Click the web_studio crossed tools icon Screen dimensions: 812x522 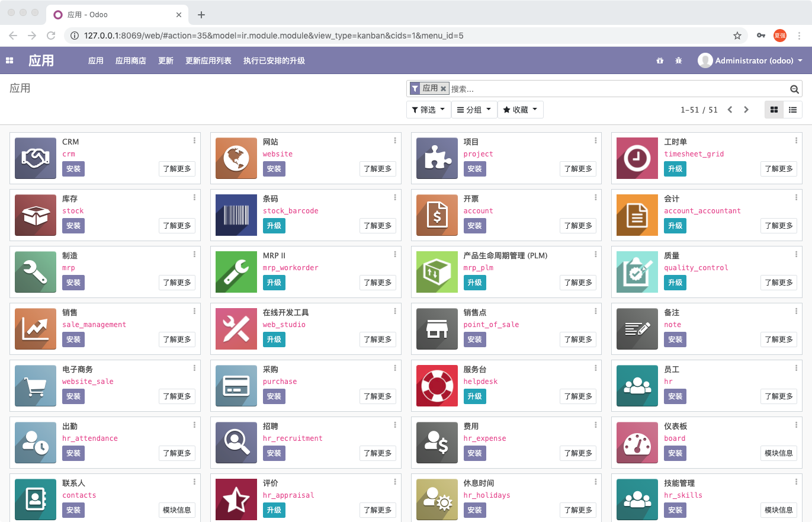(236, 329)
